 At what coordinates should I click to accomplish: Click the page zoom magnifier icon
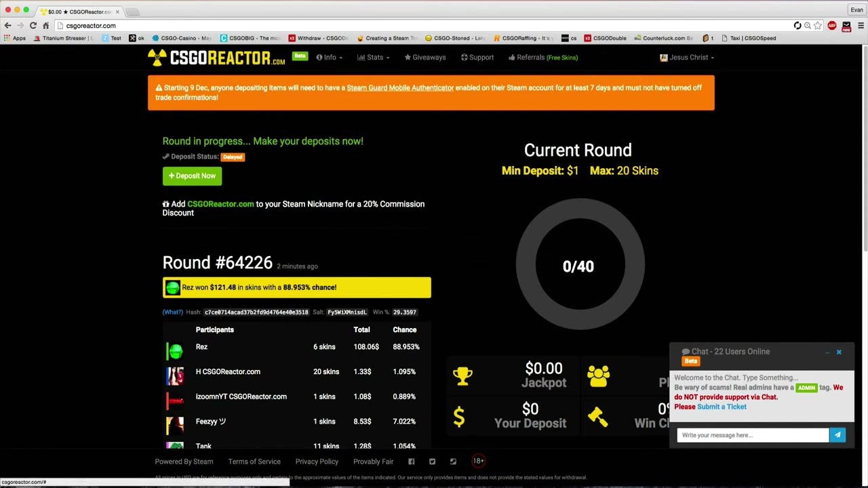808,26
